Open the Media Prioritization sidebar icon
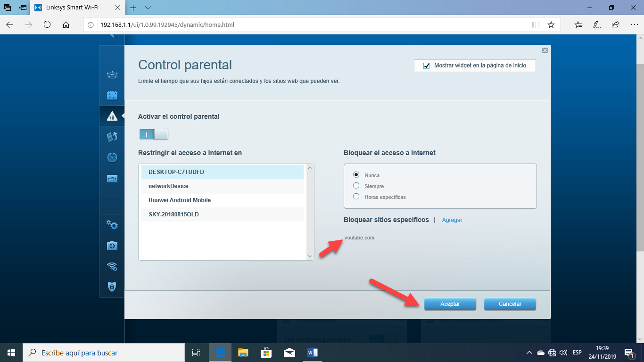The image size is (644, 362). click(x=112, y=137)
